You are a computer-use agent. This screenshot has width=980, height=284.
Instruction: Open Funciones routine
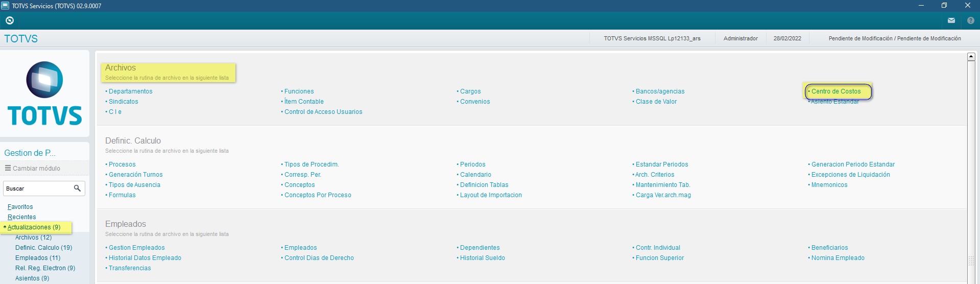click(x=299, y=91)
